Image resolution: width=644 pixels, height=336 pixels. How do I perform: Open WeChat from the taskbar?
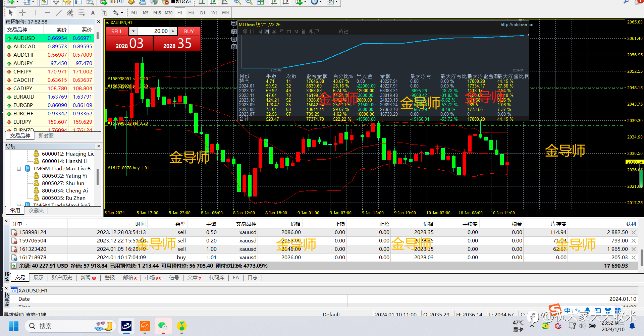(163, 326)
